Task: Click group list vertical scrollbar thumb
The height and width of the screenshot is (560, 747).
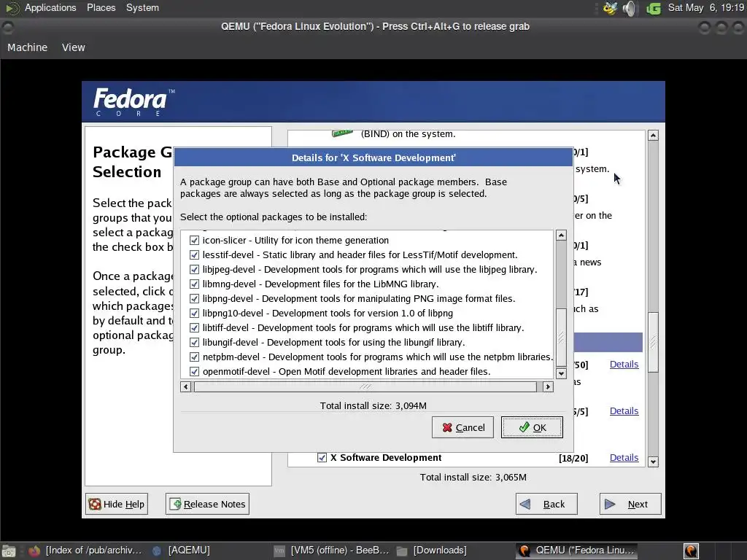Action: (653, 342)
